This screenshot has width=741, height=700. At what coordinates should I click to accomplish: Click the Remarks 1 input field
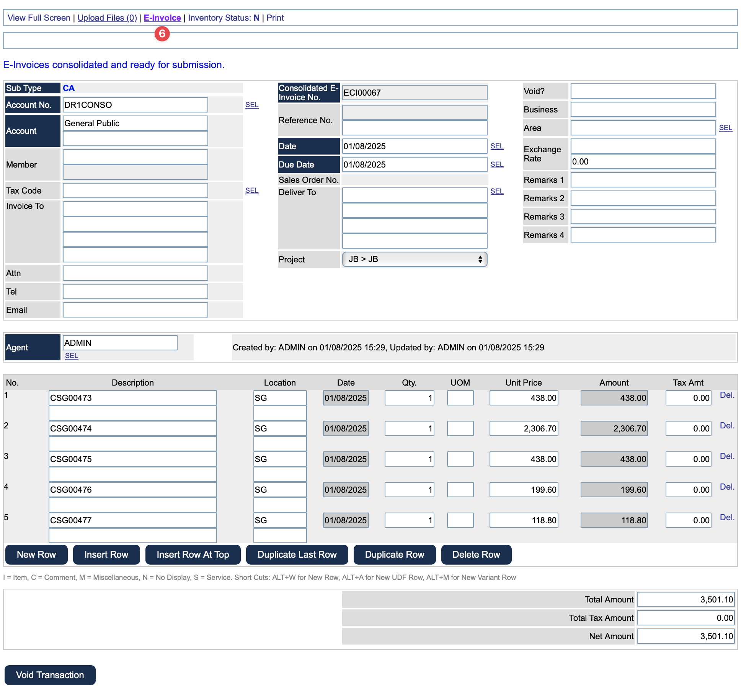643,180
